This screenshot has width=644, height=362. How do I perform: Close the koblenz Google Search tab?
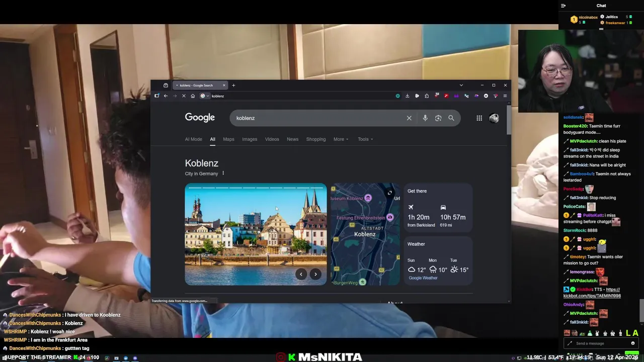click(x=224, y=85)
